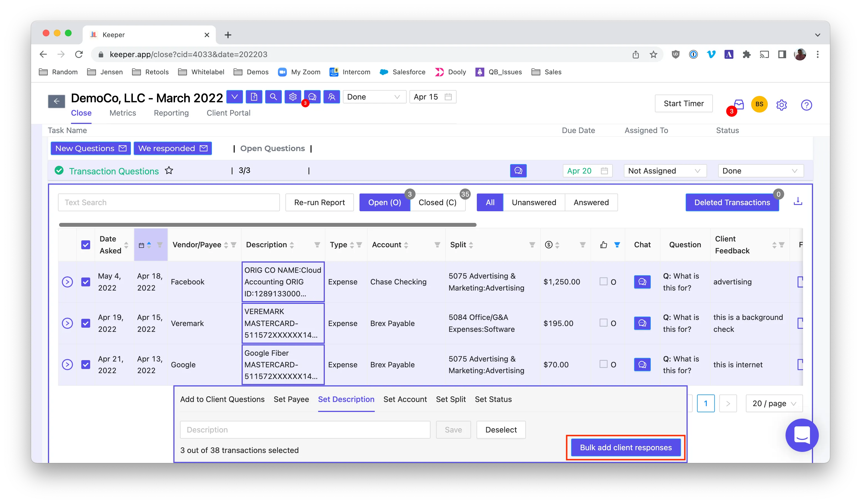
Task: Click the BS user avatar
Action: (x=759, y=104)
